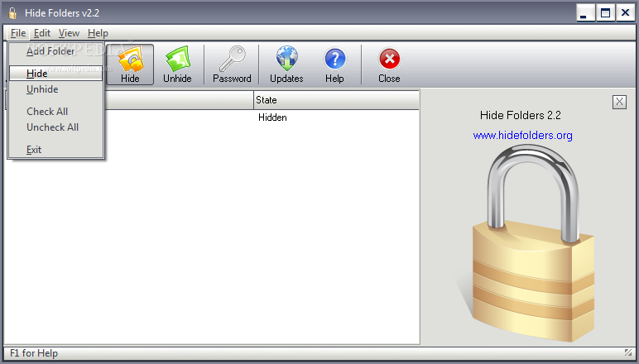Open the Password key icon

232,65
